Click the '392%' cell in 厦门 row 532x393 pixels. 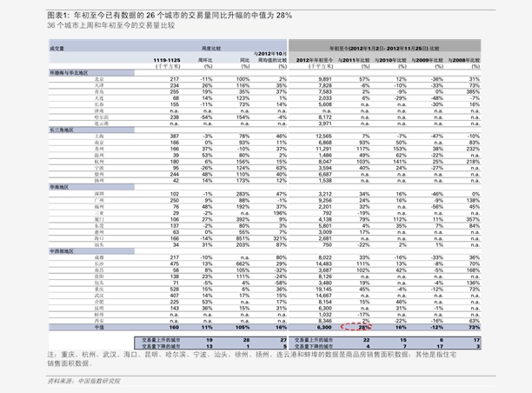click(243, 220)
